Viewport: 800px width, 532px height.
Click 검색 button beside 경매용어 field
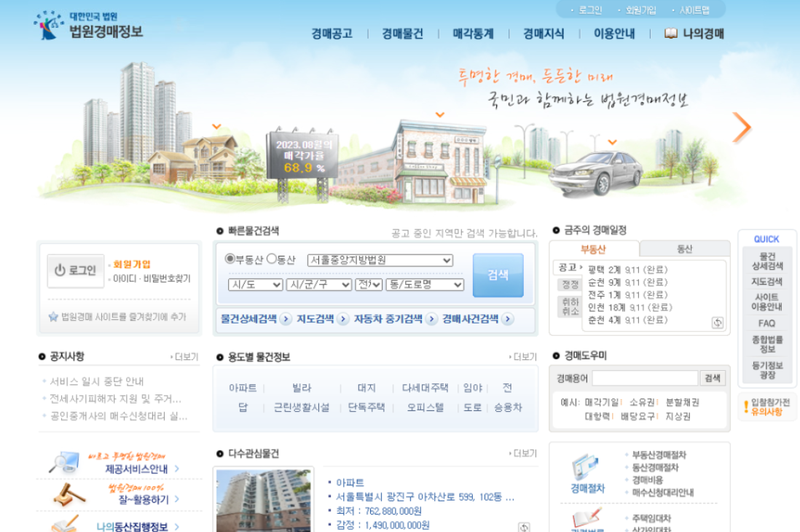click(x=713, y=378)
